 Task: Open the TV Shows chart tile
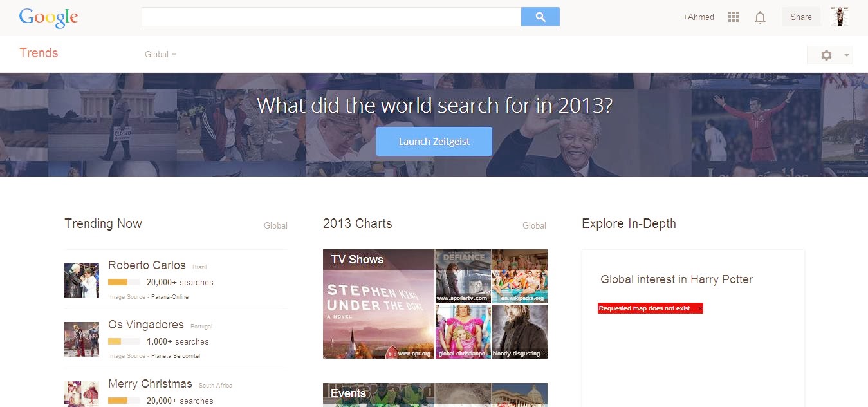click(x=378, y=304)
